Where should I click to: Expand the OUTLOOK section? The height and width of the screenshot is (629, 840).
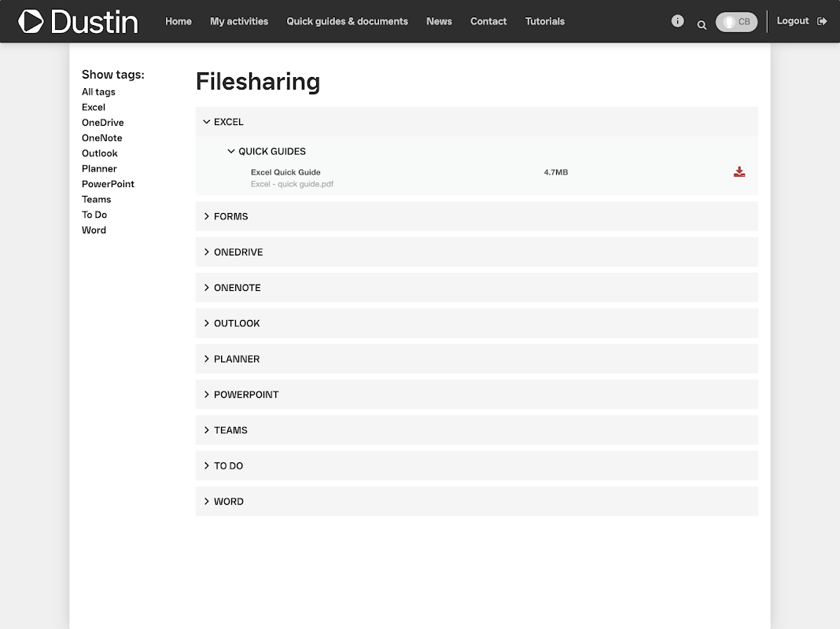click(477, 323)
